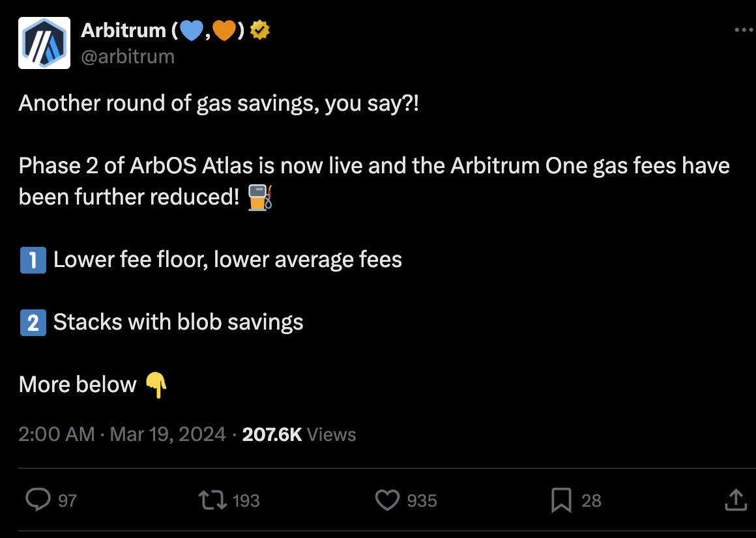
Task: Click the Arbitrum display name
Action: (x=124, y=30)
